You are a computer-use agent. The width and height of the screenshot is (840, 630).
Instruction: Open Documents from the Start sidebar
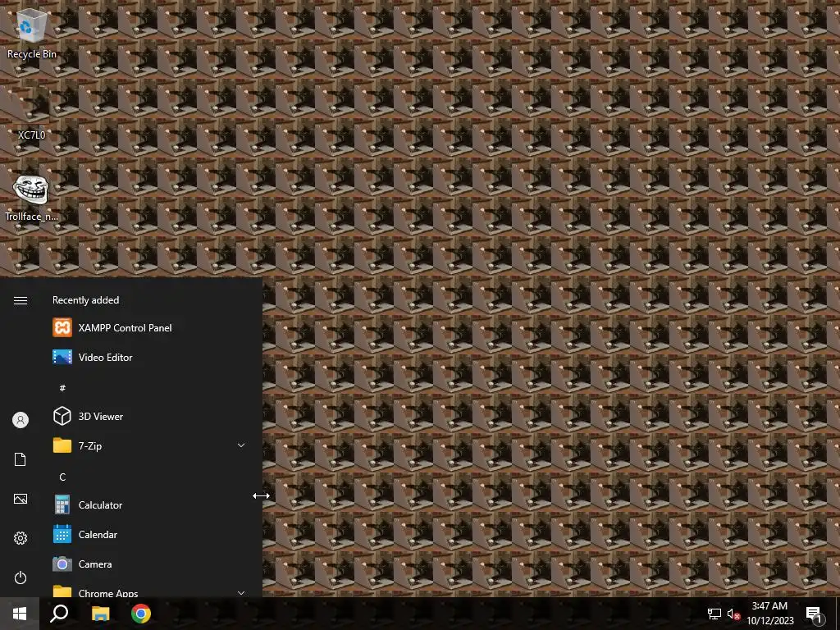coord(21,459)
